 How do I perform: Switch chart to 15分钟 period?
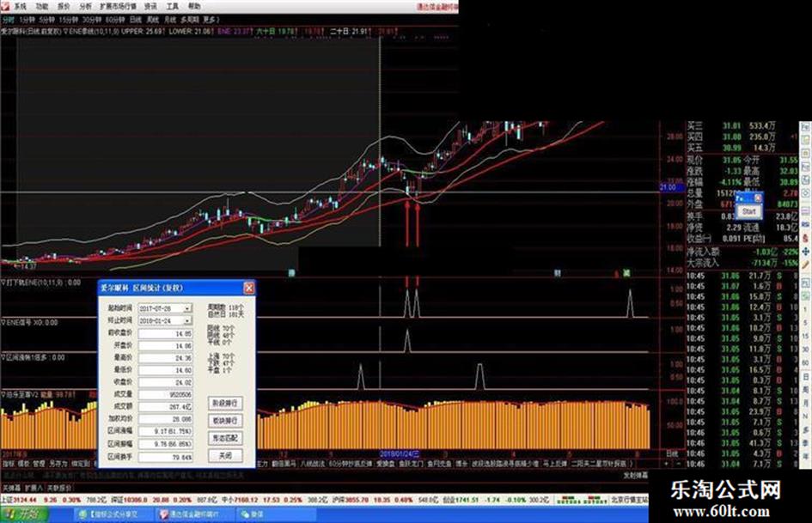[69, 20]
